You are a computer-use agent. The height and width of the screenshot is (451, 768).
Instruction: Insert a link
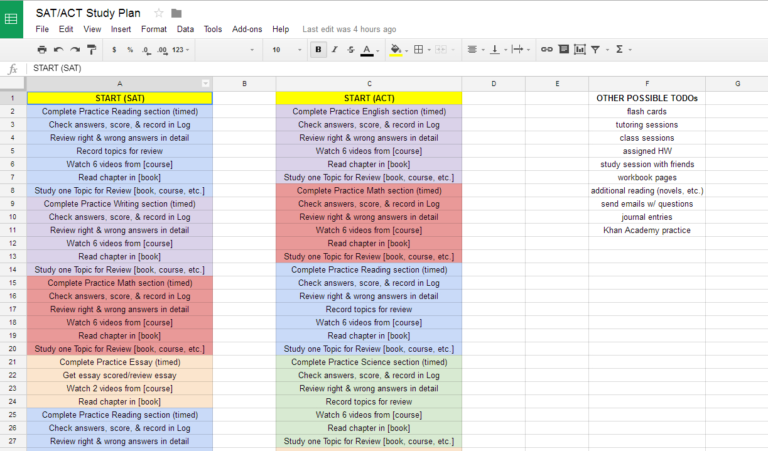tap(547, 49)
